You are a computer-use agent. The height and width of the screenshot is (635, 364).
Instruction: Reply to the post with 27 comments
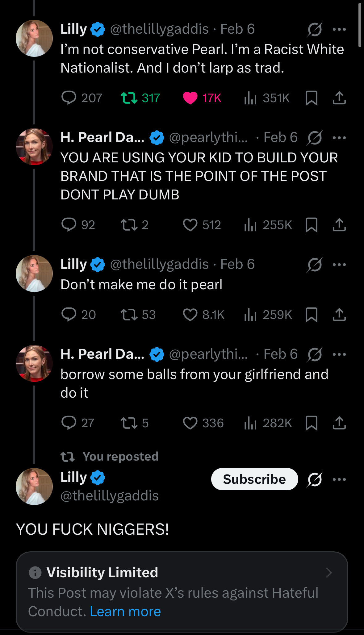pyautogui.click(x=69, y=423)
